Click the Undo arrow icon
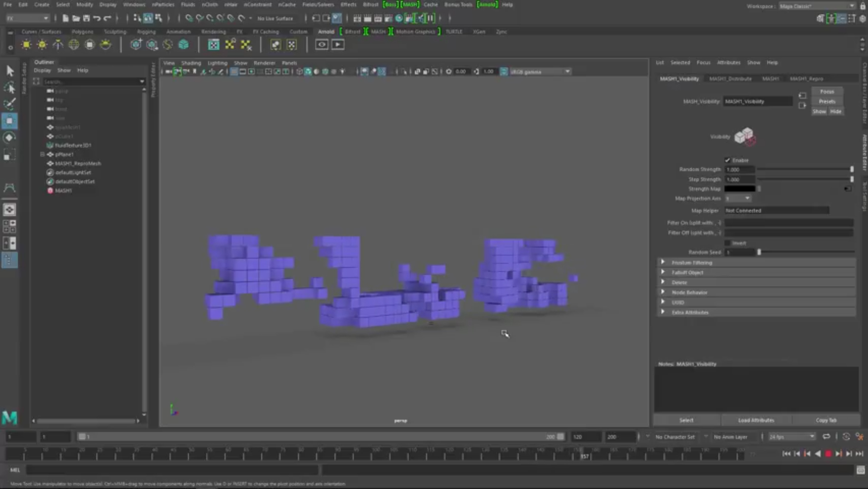Viewport: 868px width, 489px height. (x=96, y=18)
